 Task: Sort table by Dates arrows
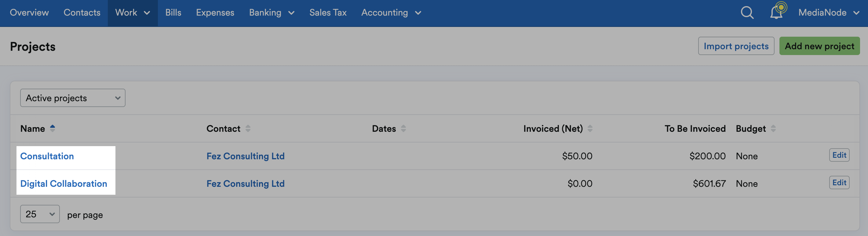[403, 128]
